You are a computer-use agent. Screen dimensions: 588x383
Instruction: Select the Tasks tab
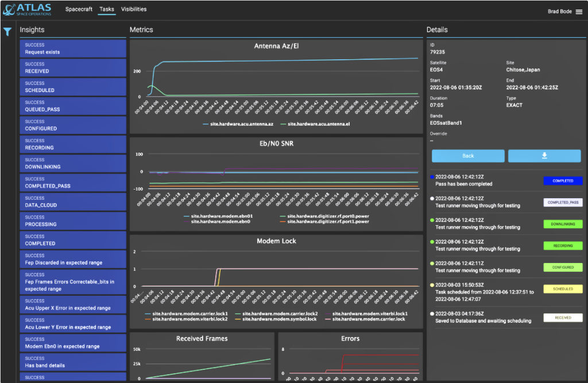point(106,10)
